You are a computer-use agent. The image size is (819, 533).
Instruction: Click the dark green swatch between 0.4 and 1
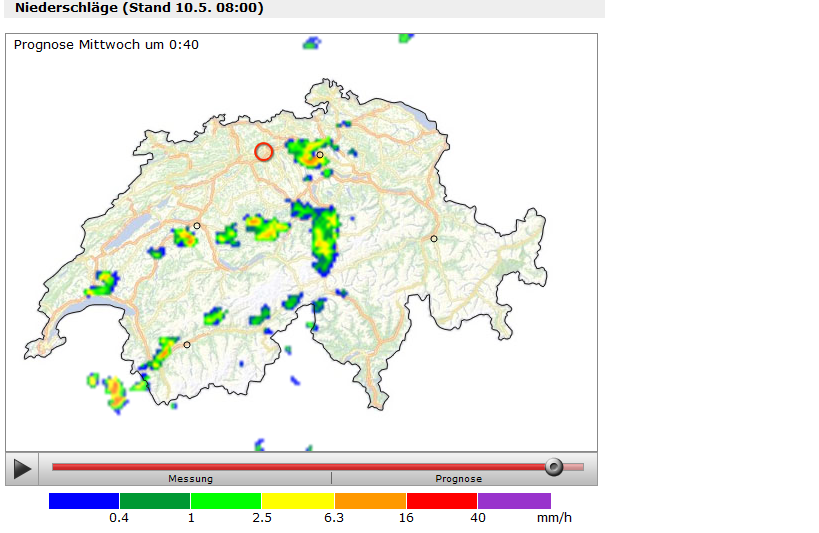pos(155,501)
